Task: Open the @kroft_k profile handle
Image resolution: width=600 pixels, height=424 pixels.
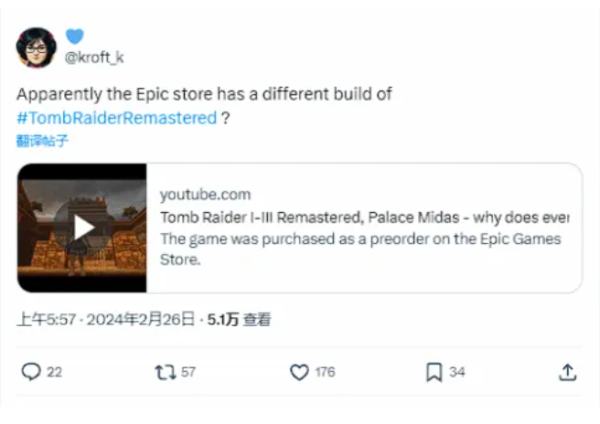Action: pyautogui.click(x=95, y=57)
